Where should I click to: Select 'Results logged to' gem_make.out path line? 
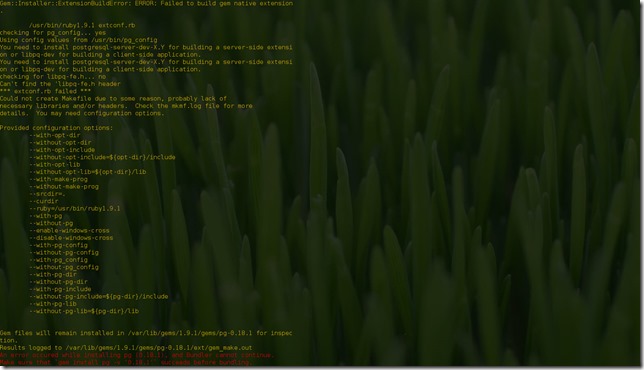126,348
